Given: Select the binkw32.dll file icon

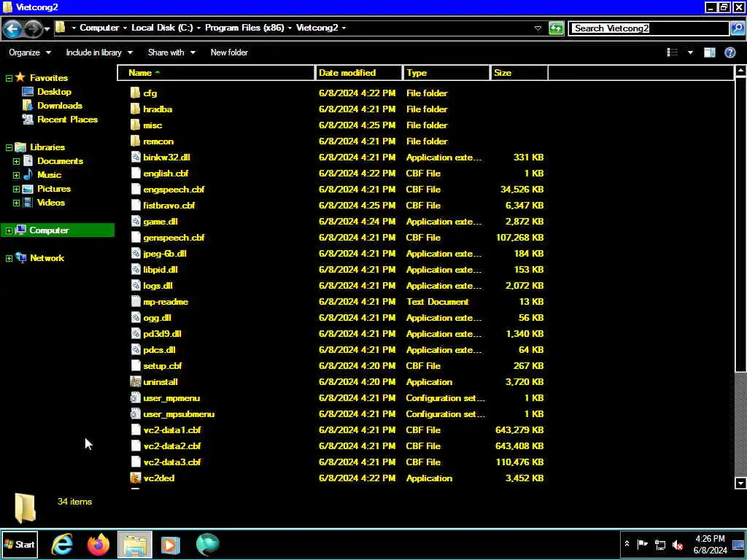Looking at the screenshot, I should point(135,157).
